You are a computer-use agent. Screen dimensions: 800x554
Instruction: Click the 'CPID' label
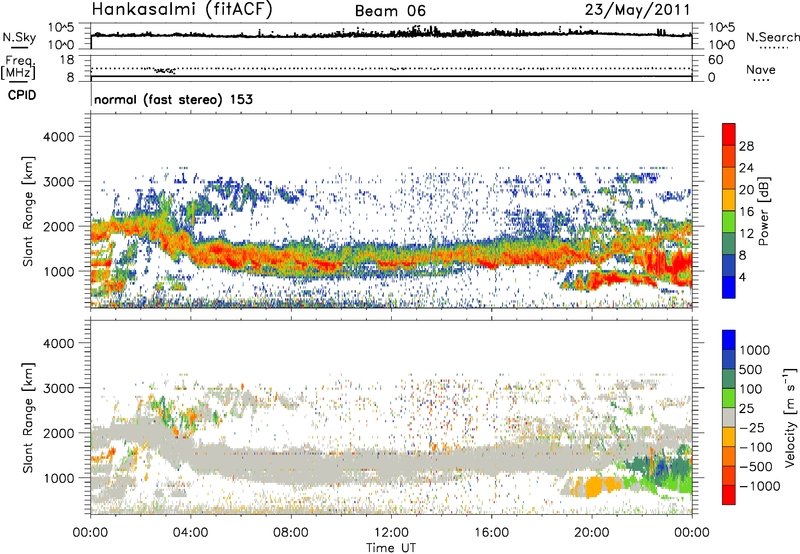(x=22, y=95)
